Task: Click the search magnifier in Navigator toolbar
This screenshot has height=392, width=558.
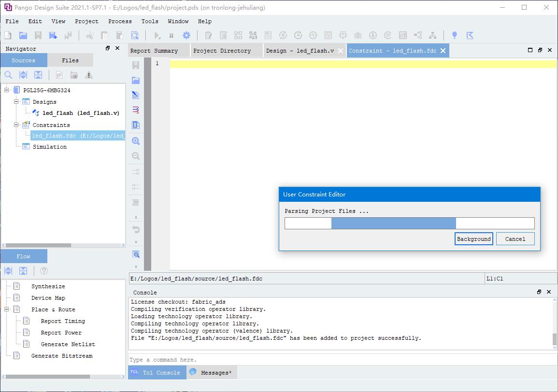Action: [8, 75]
